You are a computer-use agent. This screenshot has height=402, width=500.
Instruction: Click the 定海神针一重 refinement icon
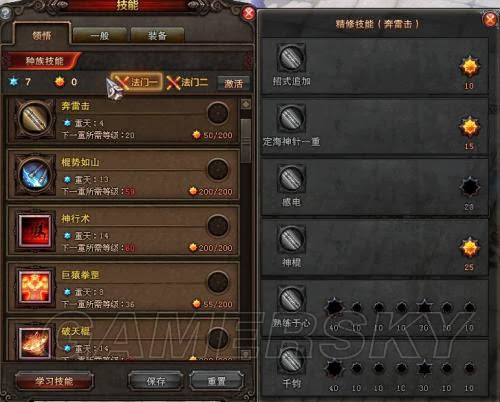point(291,118)
